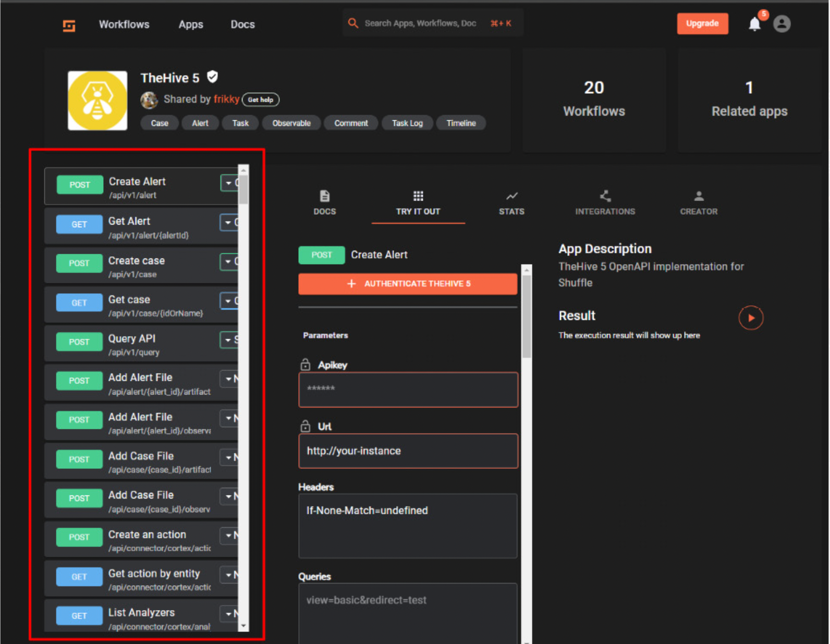Screen dimensions: 830x644
Task: Click the Url input field
Action: pos(408,451)
